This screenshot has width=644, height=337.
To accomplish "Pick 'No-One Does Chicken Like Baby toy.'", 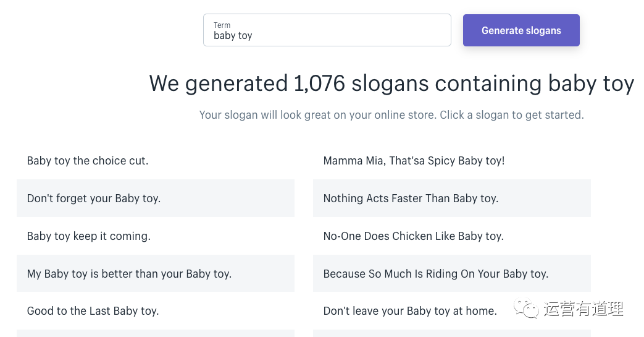I will point(452,236).
